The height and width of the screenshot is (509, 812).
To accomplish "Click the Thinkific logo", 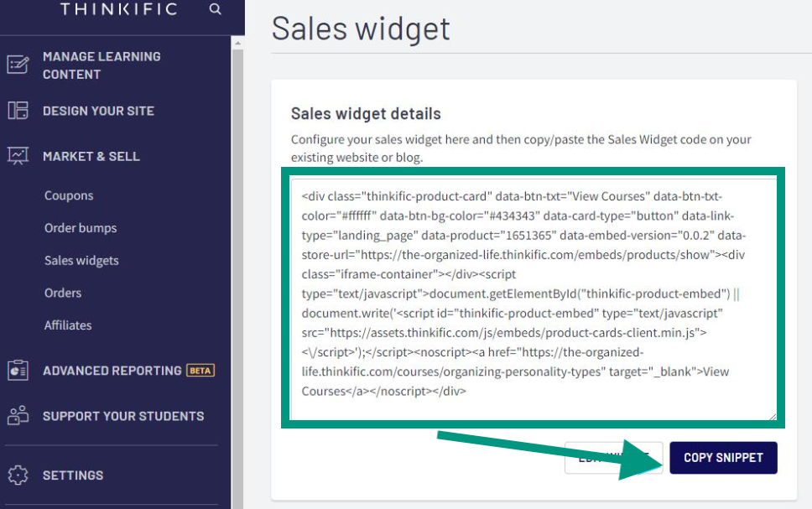I will point(118,8).
